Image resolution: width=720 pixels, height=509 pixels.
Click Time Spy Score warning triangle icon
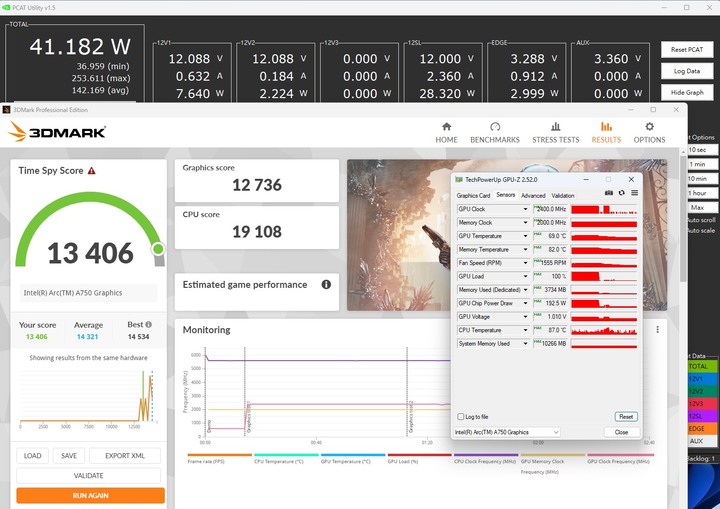[91, 171]
